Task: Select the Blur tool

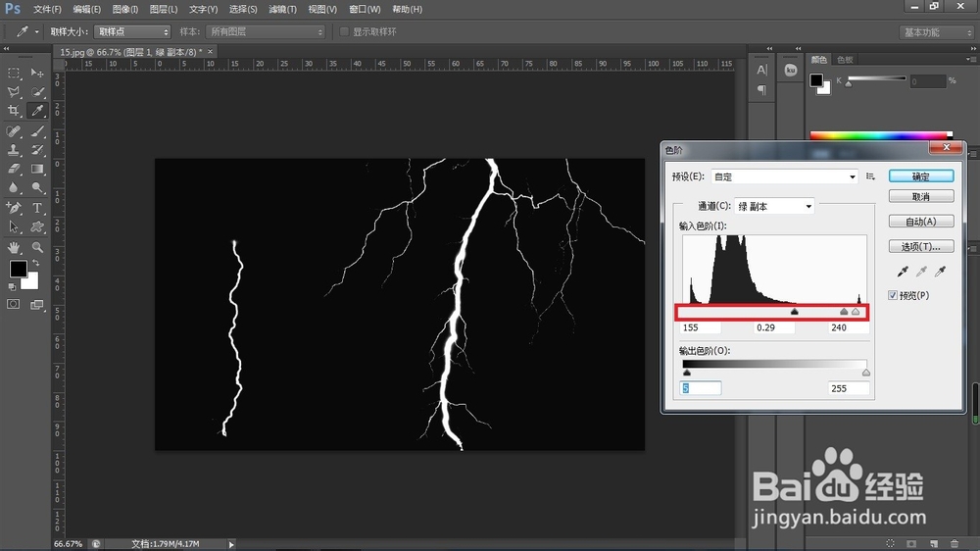Action: (14, 187)
